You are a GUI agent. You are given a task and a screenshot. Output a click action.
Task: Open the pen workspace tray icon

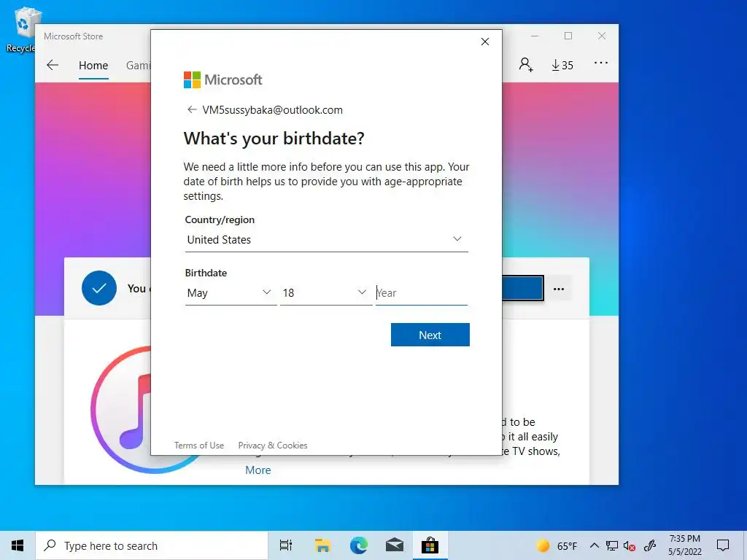(650, 545)
